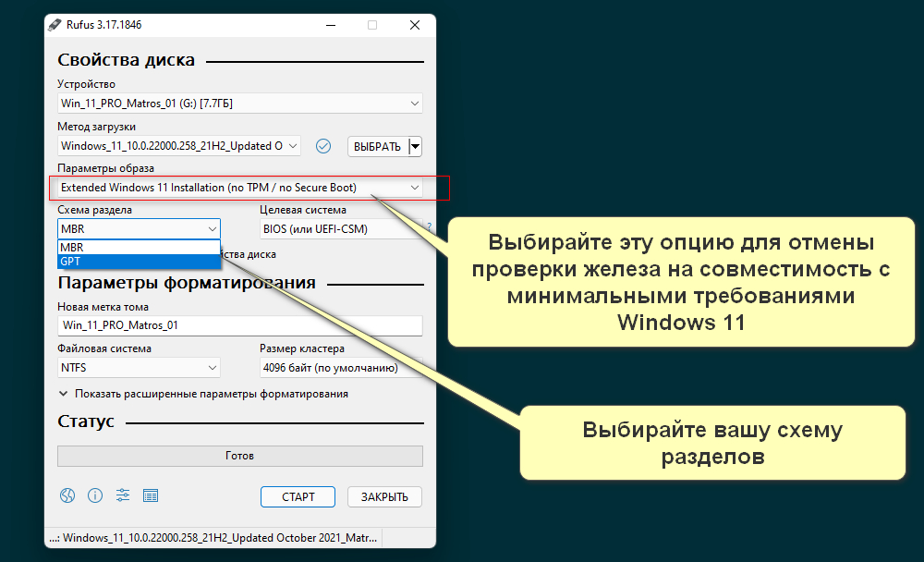924x562 pixels.
Task: Click the Rufus pendrive icon in title bar
Action: (53, 25)
